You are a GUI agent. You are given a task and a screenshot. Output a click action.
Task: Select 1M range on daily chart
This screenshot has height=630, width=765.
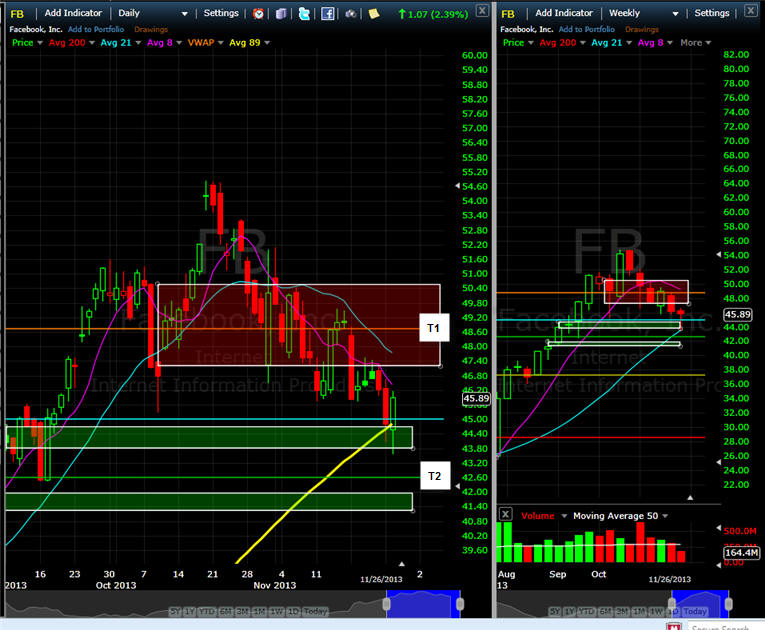click(x=260, y=611)
